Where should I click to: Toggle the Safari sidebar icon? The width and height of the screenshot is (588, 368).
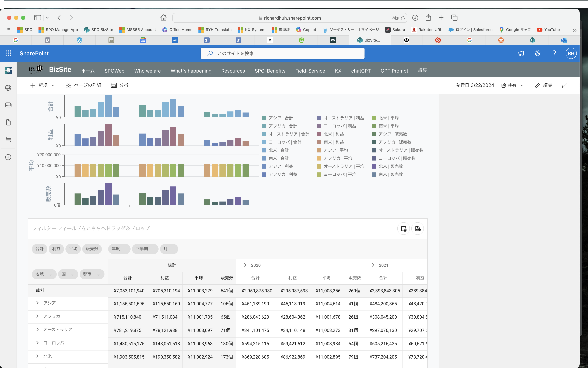38,18
